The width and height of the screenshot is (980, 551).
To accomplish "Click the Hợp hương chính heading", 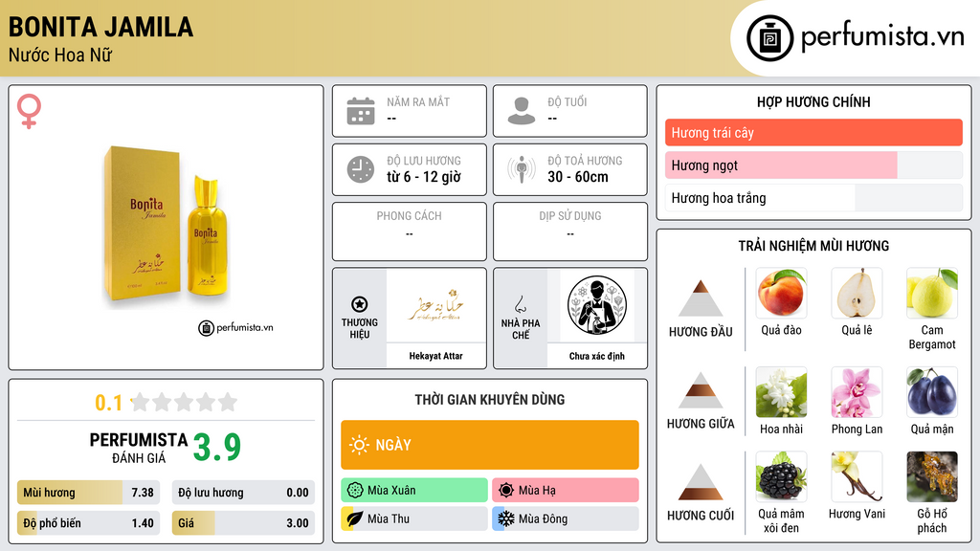I will [x=813, y=101].
